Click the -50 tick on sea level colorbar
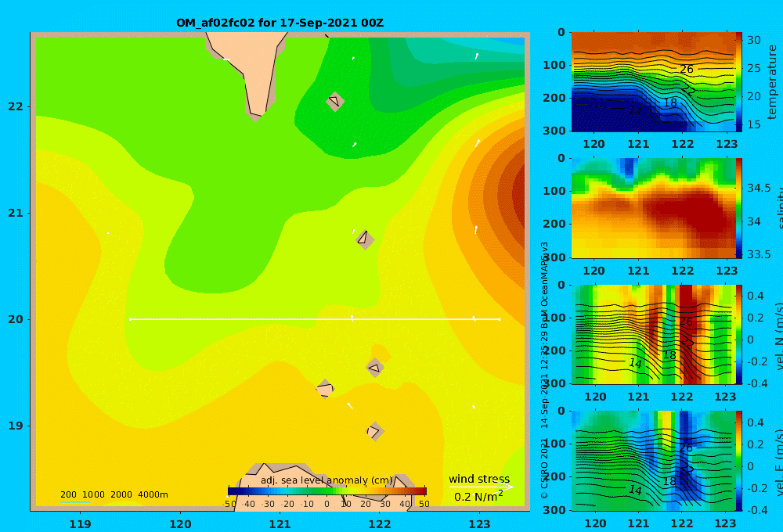This screenshot has height=532, width=783. coord(229,504)
